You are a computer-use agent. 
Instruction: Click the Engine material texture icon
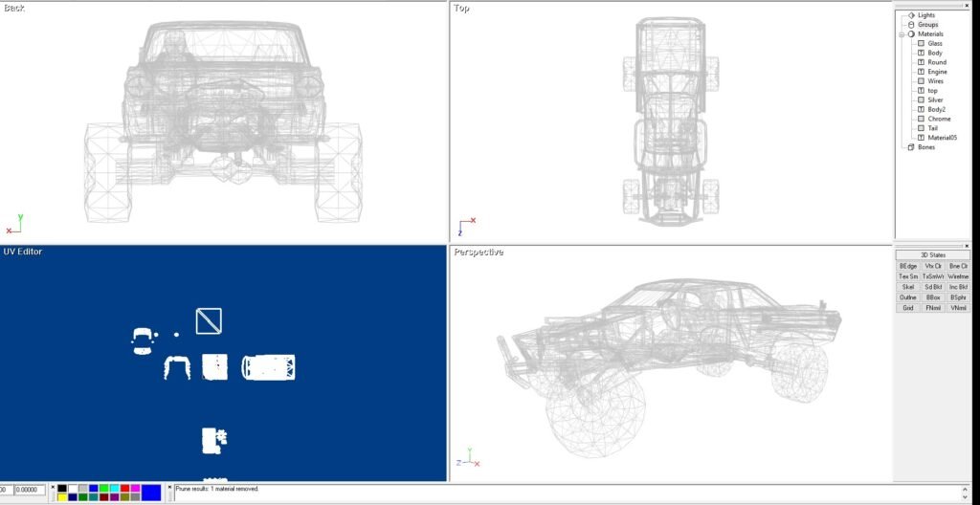coord(921,72)
